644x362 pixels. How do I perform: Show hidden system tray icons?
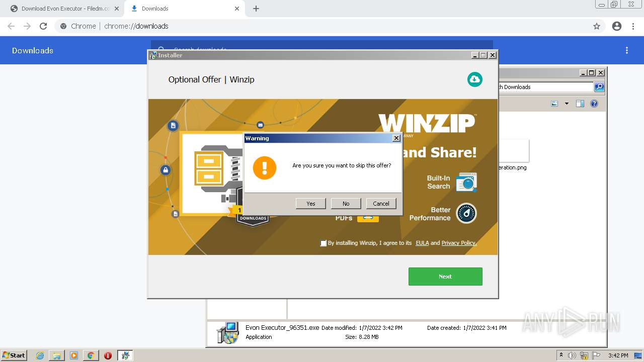coord(561,355)
